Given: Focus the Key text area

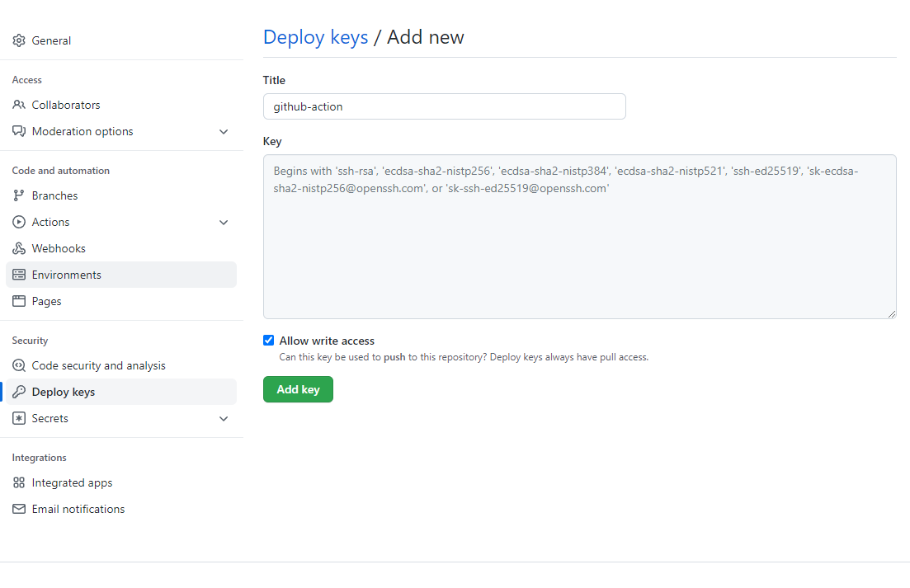Looking at the screenshot, I should (x=579, y=247).
